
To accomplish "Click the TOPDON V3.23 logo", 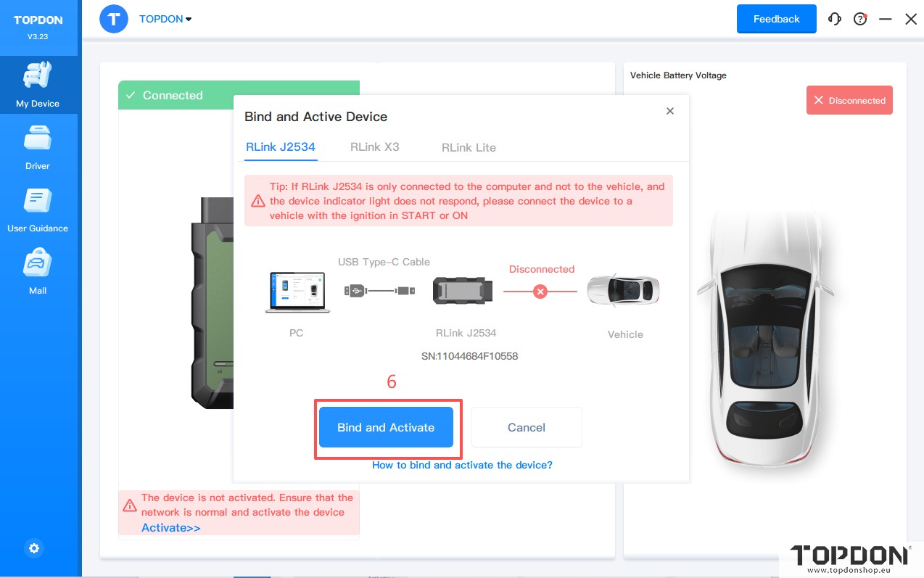I will point(38,27).
